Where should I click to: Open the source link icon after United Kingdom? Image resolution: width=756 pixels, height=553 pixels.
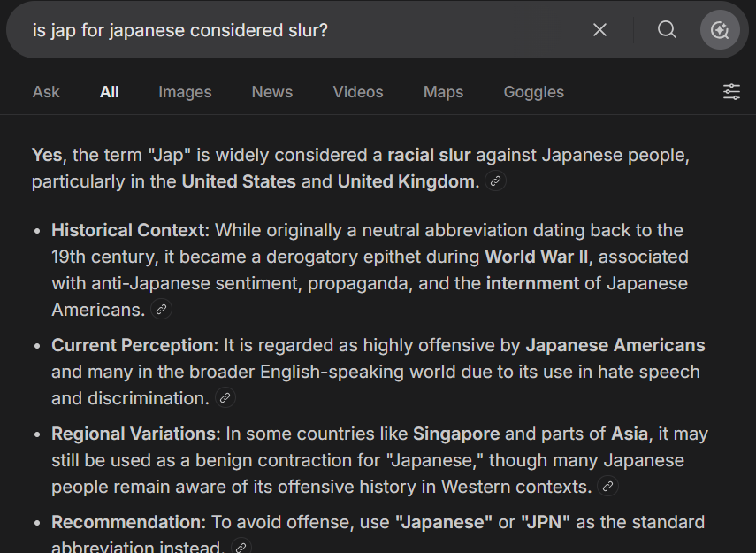click(x=496, y=181)
